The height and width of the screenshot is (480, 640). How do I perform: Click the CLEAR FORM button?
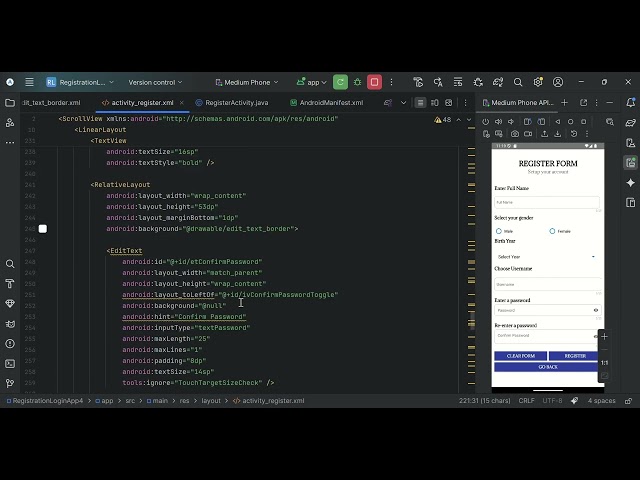tap(521, 356)
